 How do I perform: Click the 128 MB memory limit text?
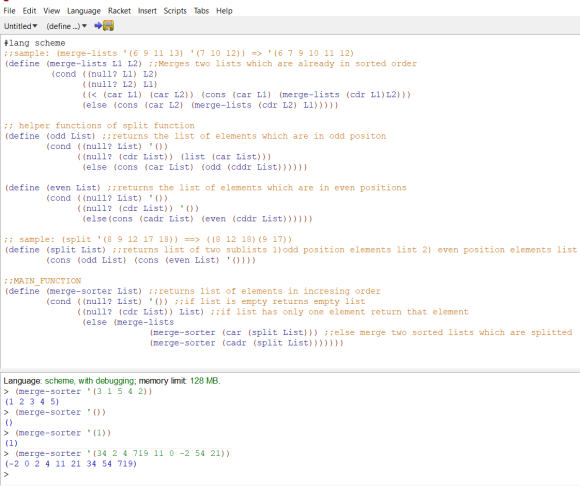click(205, 381)
